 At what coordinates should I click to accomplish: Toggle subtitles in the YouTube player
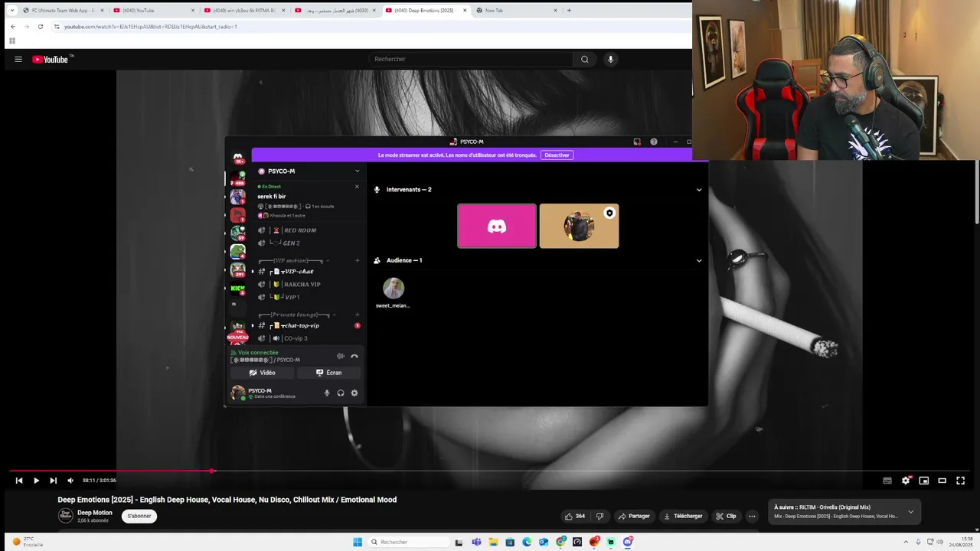pos(887,481)
